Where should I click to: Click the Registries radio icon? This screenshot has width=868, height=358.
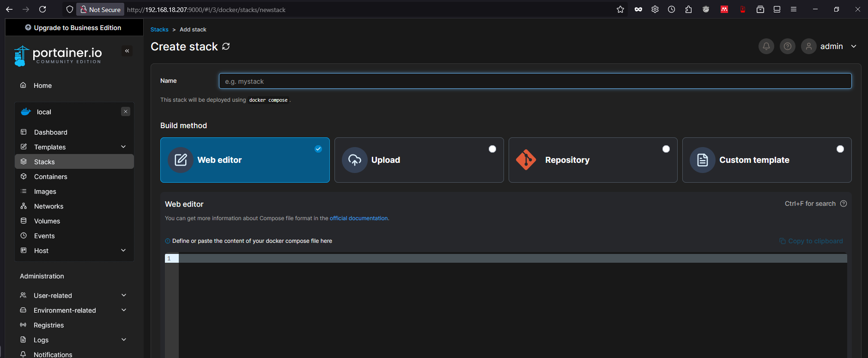pos(23,325)
